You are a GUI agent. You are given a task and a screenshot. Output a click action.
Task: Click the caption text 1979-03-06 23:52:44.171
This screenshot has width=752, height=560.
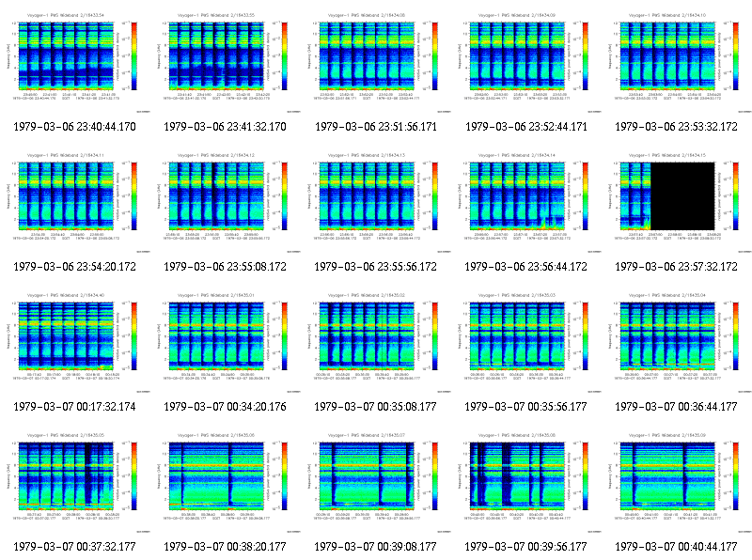point(526,127)
